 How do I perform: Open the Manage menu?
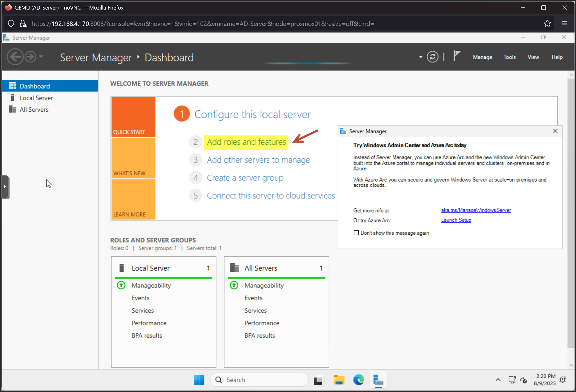click(x=482, y=57)
